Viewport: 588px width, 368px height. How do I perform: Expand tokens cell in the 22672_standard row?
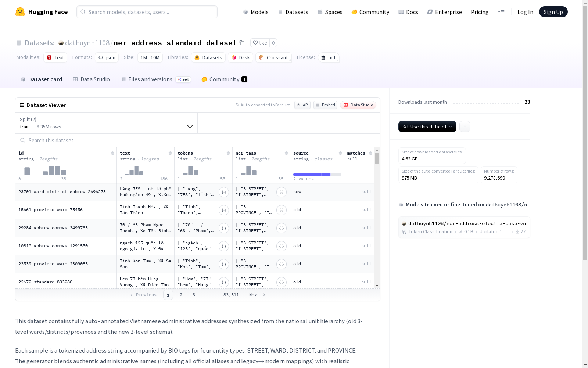click(224, 282)
